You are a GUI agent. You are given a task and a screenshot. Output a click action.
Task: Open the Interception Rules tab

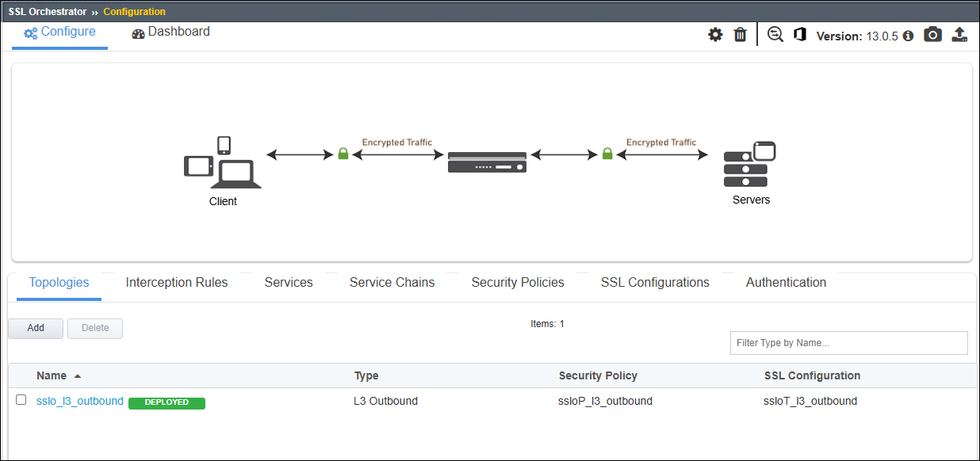pos(177,283)
